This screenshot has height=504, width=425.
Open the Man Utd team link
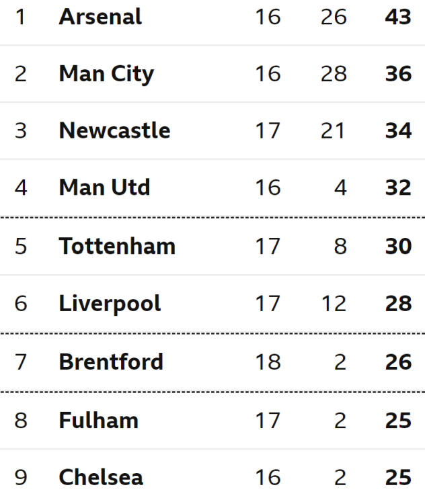(x=104, y=187)
